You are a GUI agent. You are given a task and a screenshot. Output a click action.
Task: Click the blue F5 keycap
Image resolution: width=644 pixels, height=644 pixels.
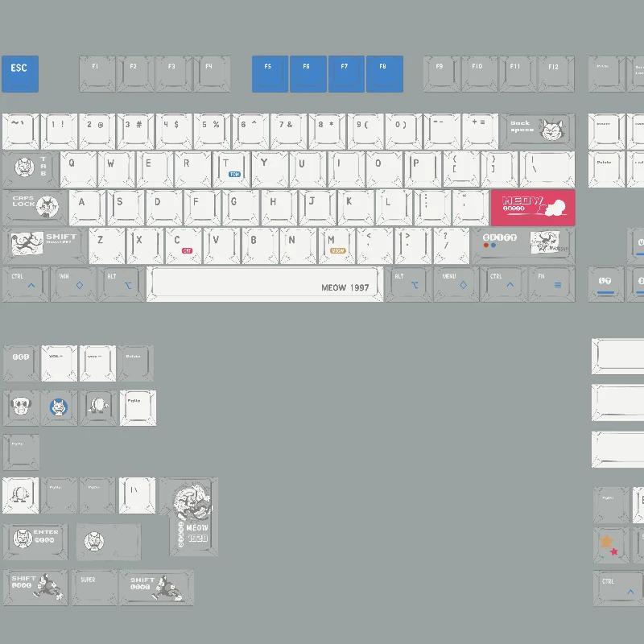click(x=270, y=74)
